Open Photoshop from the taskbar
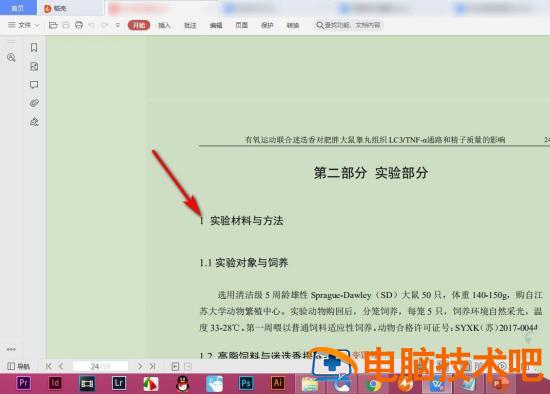Image resolution: width=550 pixels, height=394 pixels. (246, 383)
